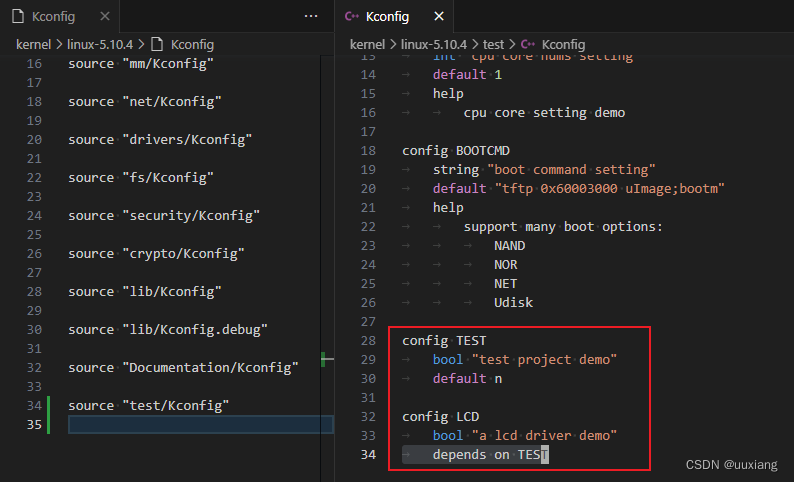This screenshot has width=794, height=482.
Task: Click the file icon on the left Kconfig tab
Action: tap(18, 16)
